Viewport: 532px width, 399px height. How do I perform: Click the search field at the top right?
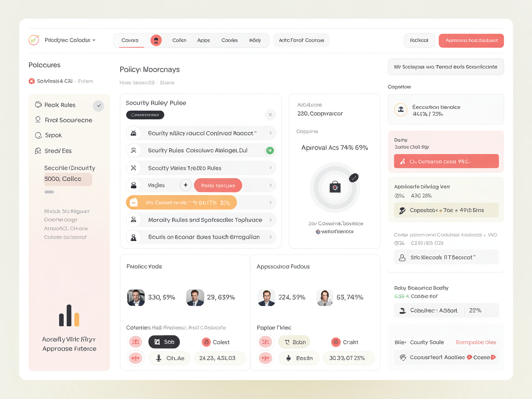coord(445,66)
